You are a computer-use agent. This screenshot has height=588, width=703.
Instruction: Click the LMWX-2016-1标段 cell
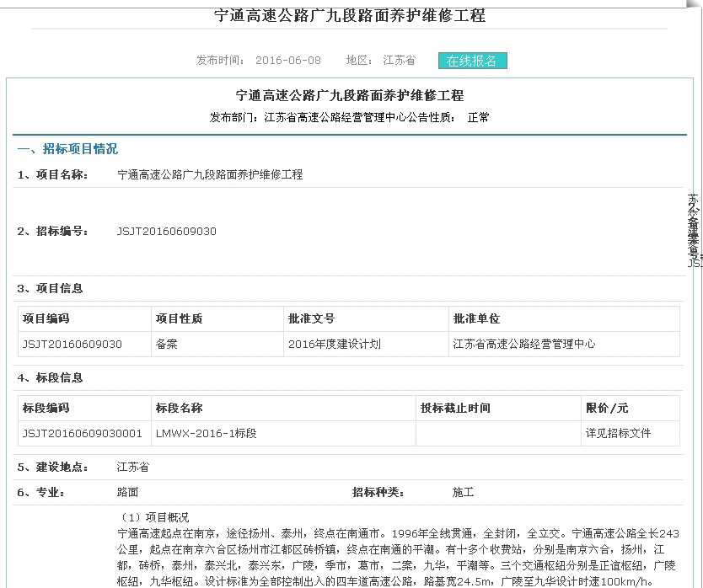tap(283, 433)
